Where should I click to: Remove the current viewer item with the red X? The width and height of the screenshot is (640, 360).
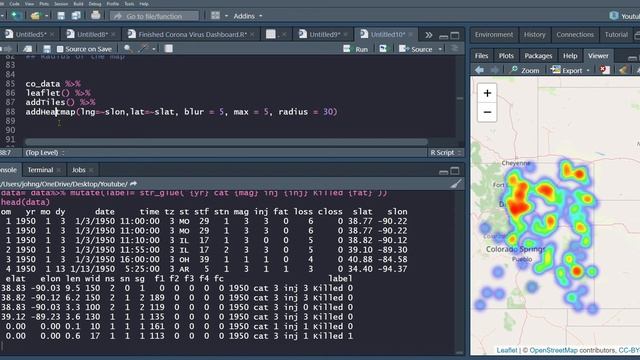coord(604,70)
